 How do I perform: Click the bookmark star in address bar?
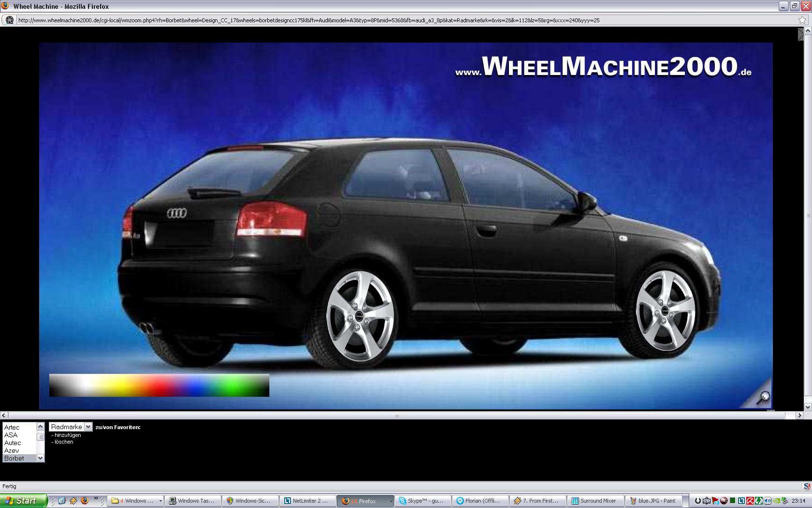[802, 20]
